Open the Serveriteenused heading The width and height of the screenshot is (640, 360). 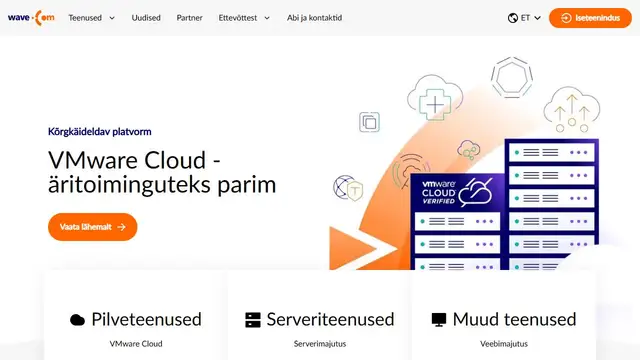pyautogui.click(x=331, y=319)
